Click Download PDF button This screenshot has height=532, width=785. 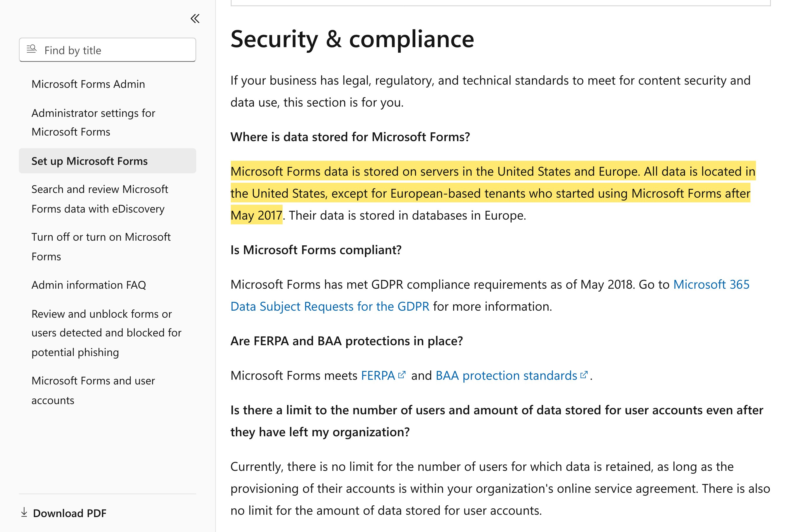64,513
